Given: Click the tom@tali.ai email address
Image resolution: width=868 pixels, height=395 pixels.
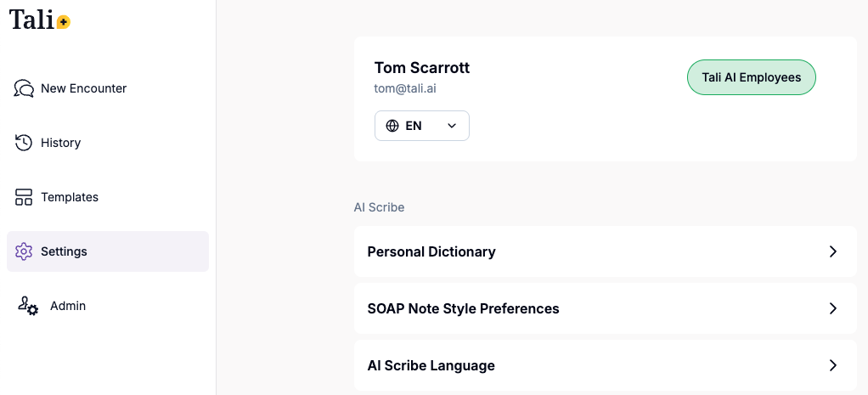Looking at the screenshot, I should point(405,88).
